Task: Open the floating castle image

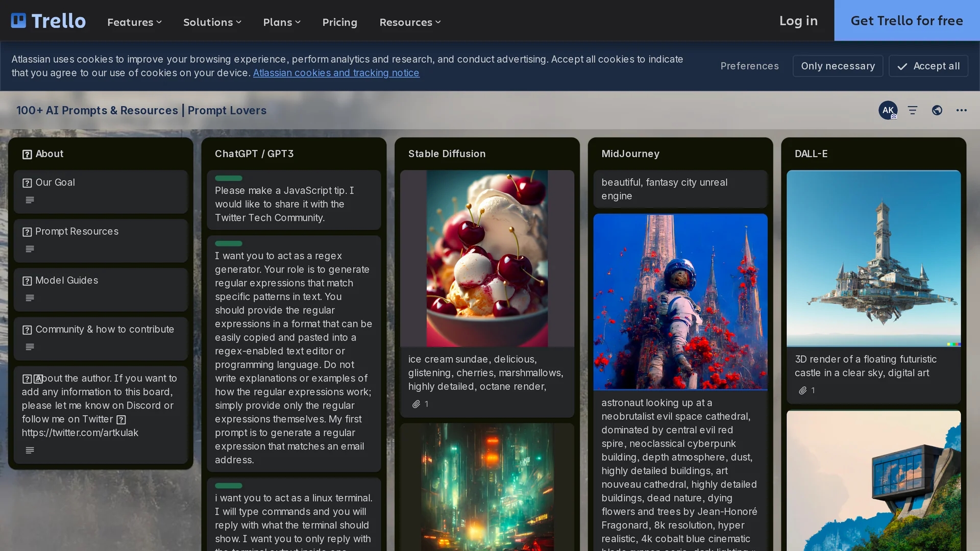Action: point(873,259)
